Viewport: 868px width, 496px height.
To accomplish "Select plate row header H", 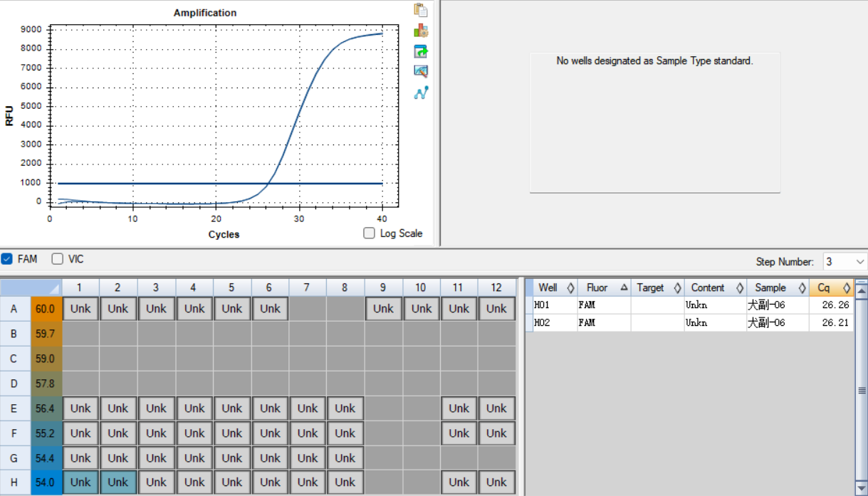I will tap(15, 482).
